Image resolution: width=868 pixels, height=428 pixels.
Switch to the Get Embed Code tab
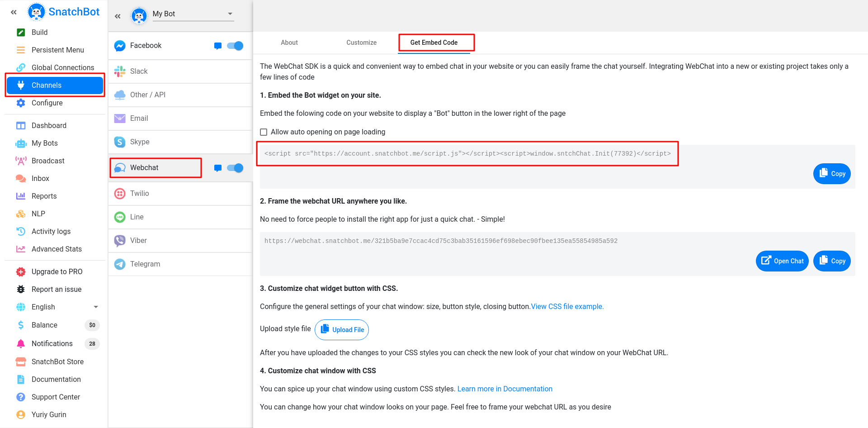[434, 43]
